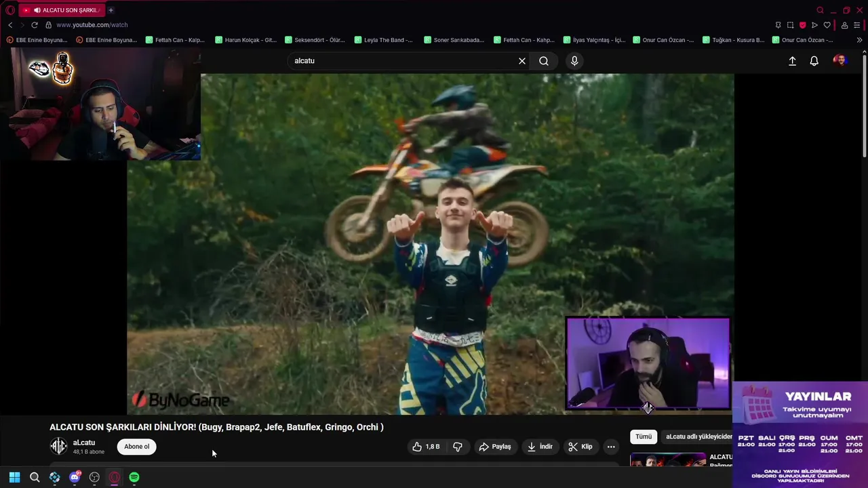Viewport: 868px width, 488px height.
Task: Take a snapshot with Opera's capture icon
Action: (x=790, y=25)
